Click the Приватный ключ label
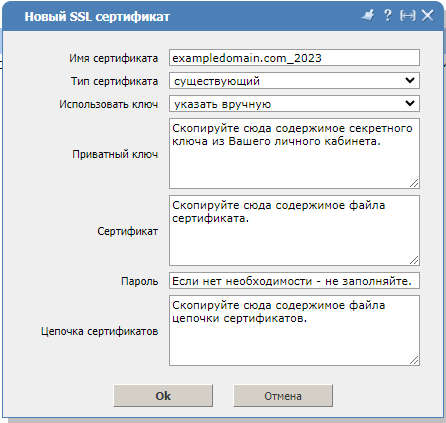Screen dimensions: 446x423 (x=115, y=154)
